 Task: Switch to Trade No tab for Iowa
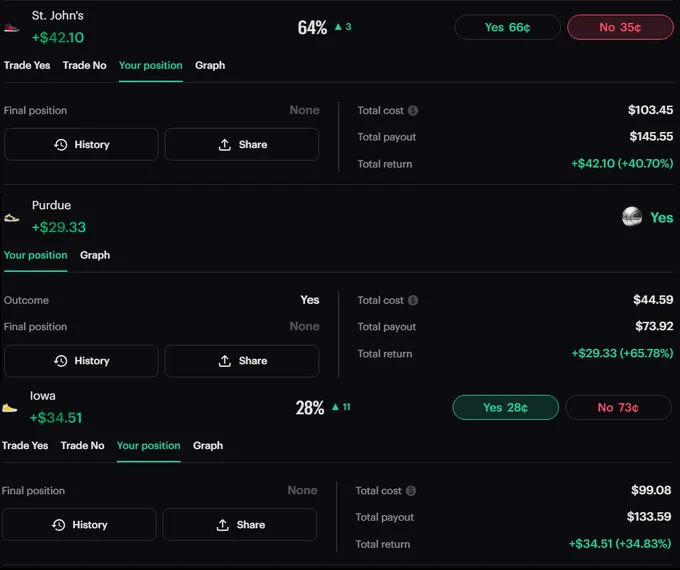(82, 446)
